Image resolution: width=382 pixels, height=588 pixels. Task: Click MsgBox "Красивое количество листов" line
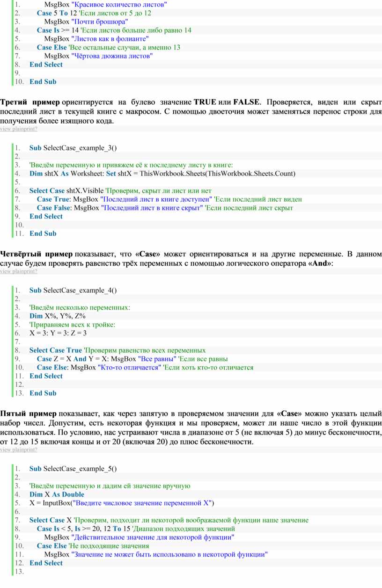[x=105, y=4]
